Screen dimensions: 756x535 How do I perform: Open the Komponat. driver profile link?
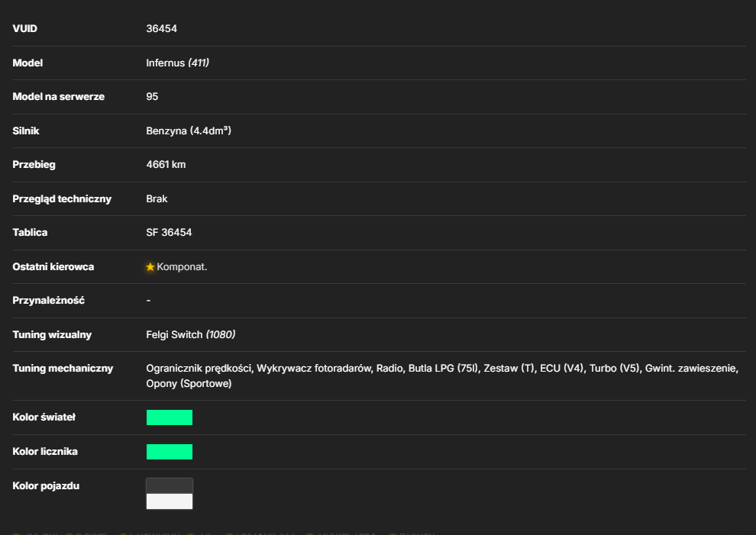coord(182,266)
